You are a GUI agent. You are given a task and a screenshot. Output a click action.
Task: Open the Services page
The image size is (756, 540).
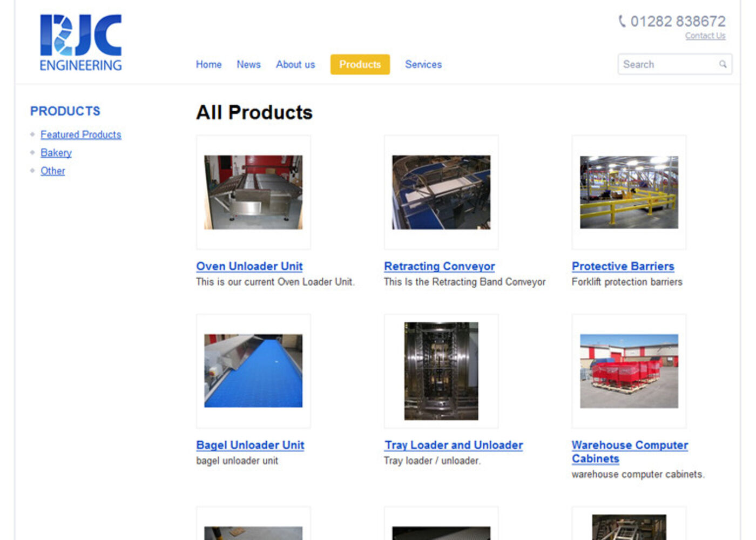[423, 64]
